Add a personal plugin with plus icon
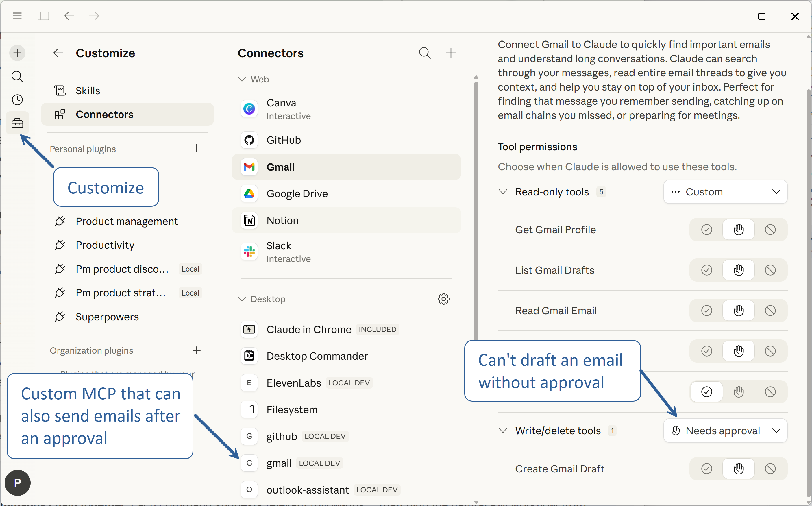Image resolution: width=812 pixels, height=506 pixels. (196, 148)
